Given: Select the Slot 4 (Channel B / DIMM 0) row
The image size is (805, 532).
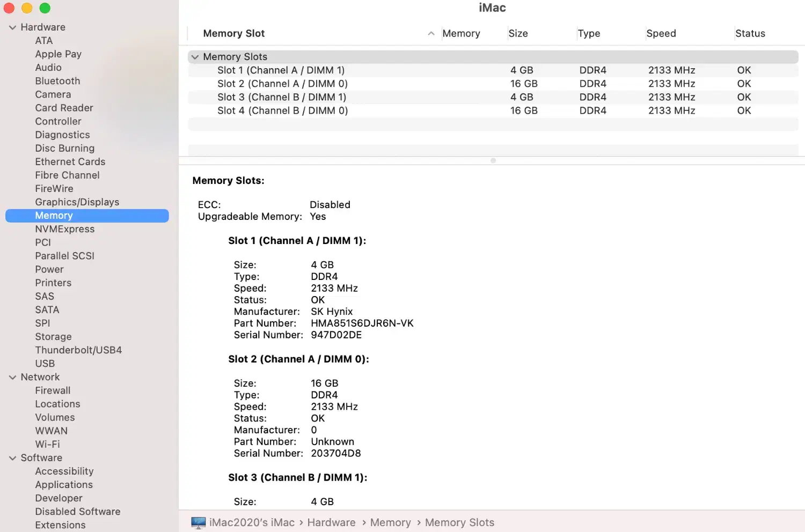Looking at the screenshot, I should click(282, 110).
